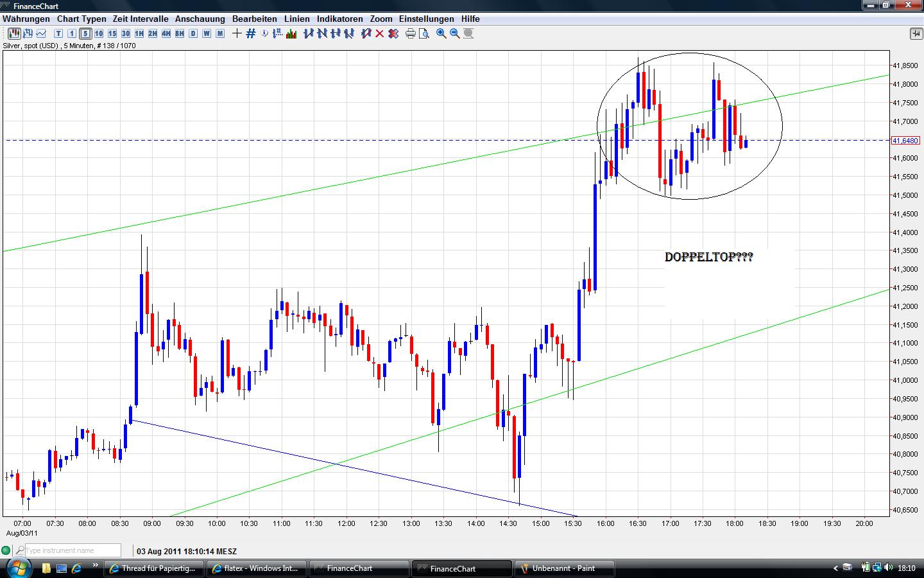Select the daily D interval button
924x578 pixels.
(193, 33)
